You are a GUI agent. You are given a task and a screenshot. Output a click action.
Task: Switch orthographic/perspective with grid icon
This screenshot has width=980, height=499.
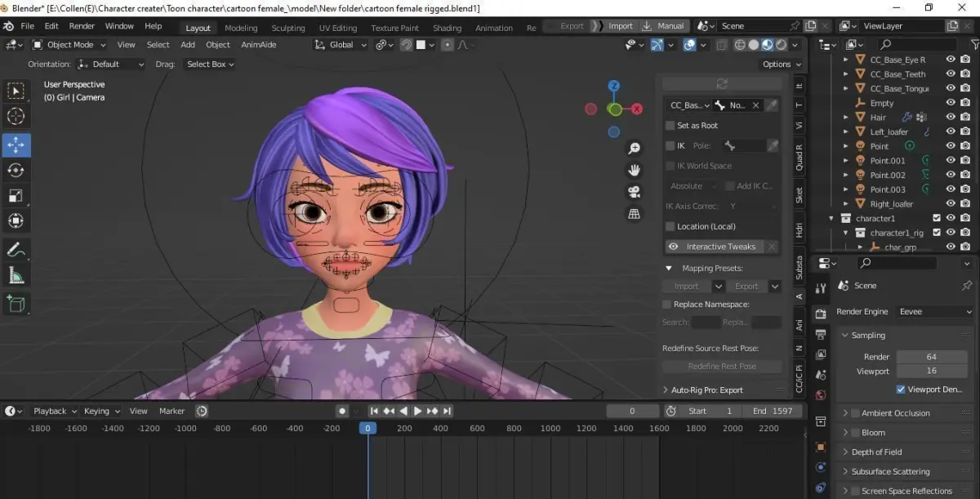[x=634, y=214]
